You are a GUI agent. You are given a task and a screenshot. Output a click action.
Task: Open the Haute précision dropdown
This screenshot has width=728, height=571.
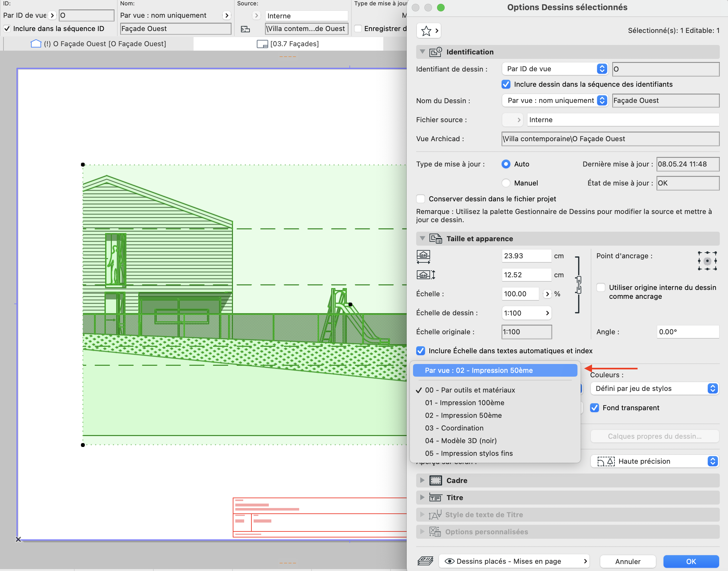(x=655, y=461)
